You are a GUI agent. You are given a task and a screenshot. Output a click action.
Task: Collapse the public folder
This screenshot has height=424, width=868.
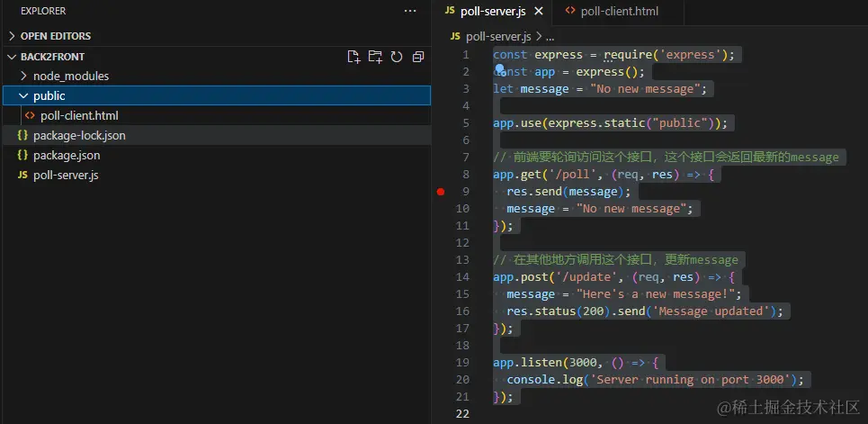click(x=23, y=96)
